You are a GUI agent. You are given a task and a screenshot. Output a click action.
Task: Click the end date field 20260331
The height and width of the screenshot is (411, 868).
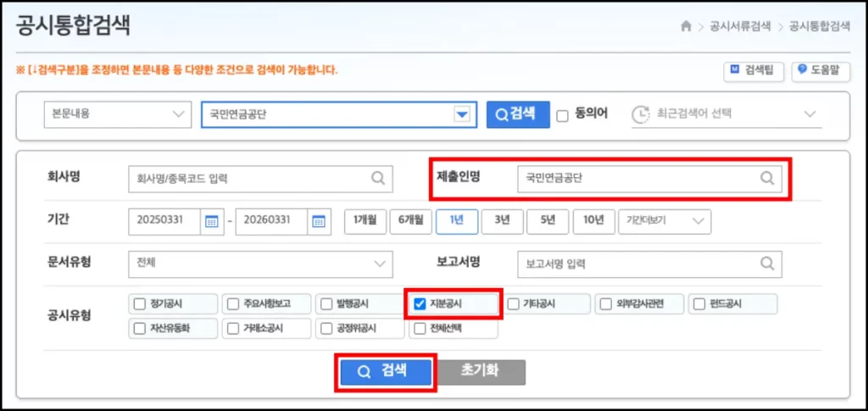[271, 220]
